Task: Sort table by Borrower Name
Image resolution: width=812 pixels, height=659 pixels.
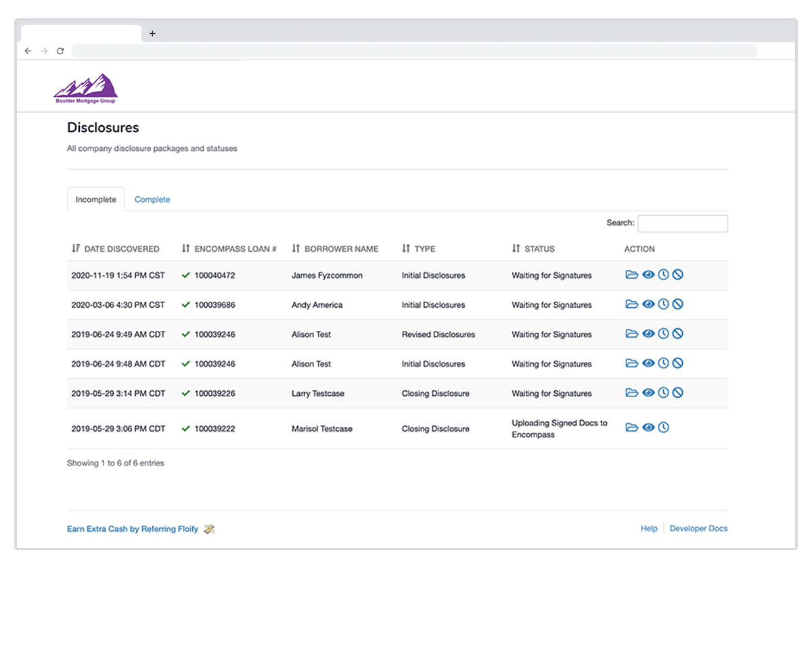Action: point(335,249)
